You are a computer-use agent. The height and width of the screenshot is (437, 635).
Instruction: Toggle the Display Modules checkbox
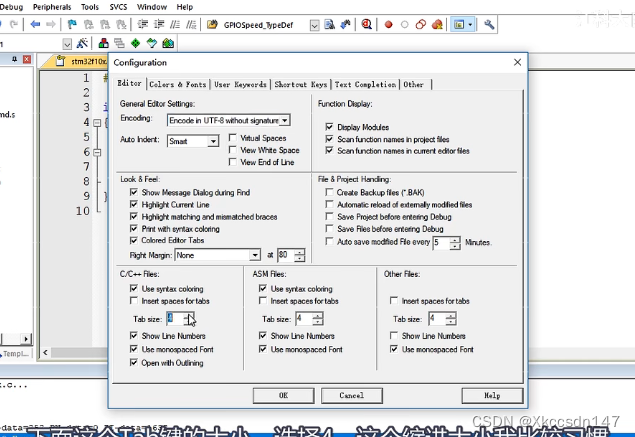click(x=329, y=127)
